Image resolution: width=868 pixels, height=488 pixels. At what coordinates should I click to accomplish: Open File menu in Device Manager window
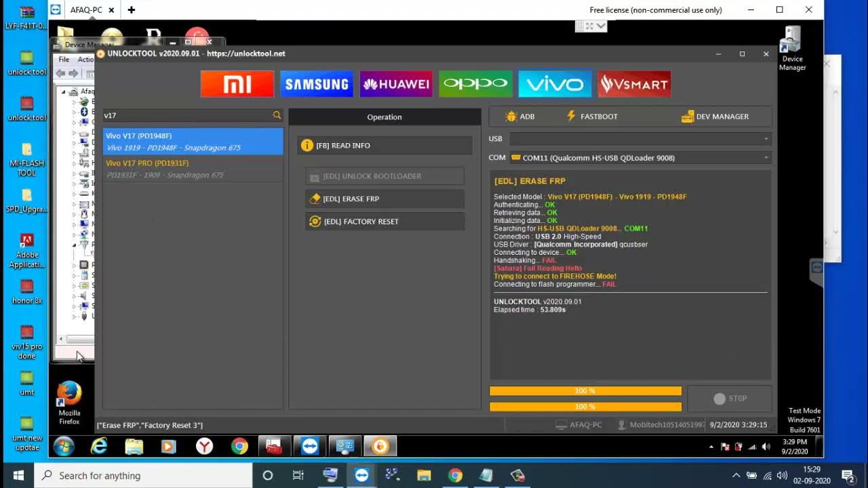[x=64, y=60]
